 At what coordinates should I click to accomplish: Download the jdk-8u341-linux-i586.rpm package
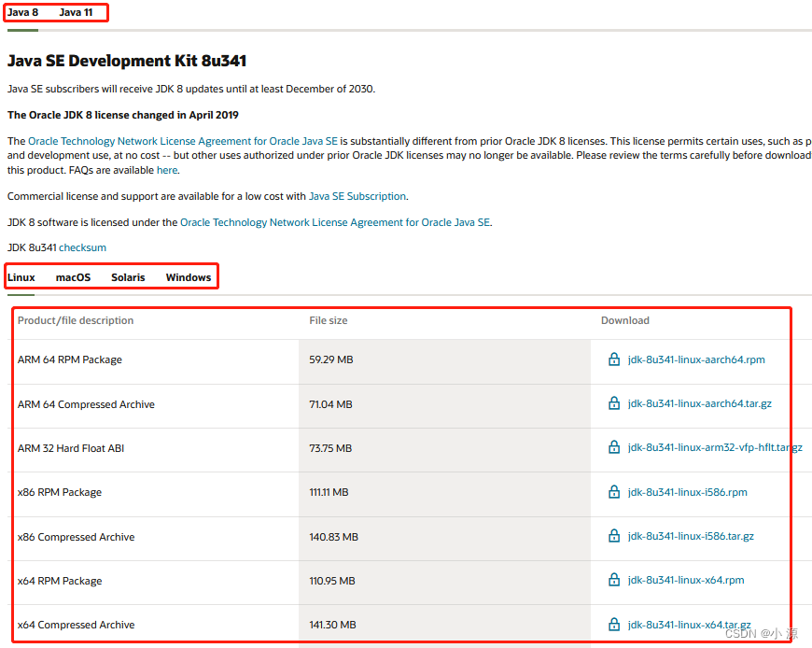(x=687, y=492)
